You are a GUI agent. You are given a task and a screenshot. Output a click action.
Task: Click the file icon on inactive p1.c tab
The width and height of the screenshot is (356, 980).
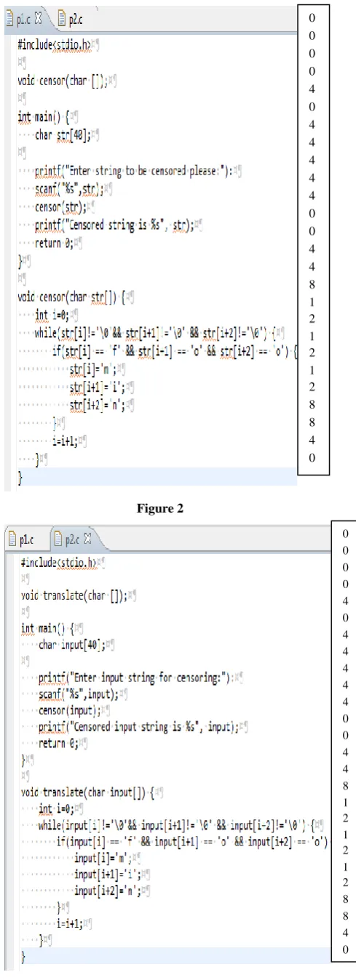click(x=12, y=539)
